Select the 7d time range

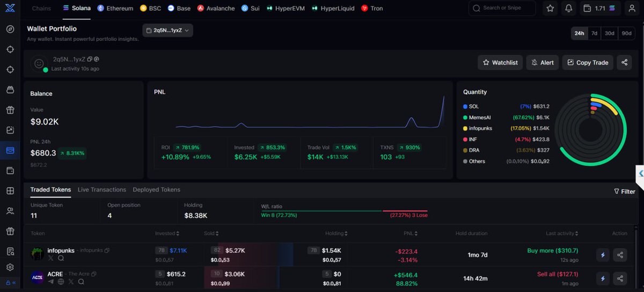pyautogui.click(x=594, y=33)
